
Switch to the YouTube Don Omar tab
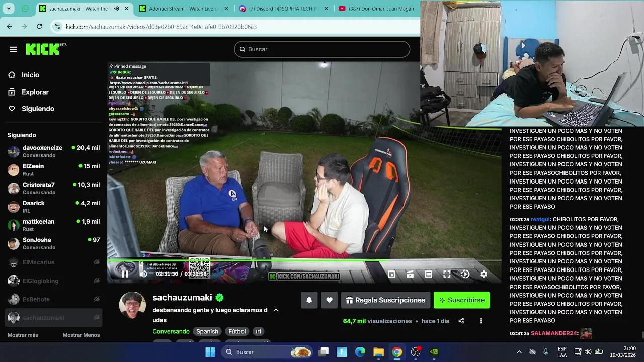click(x=377, y=9)
